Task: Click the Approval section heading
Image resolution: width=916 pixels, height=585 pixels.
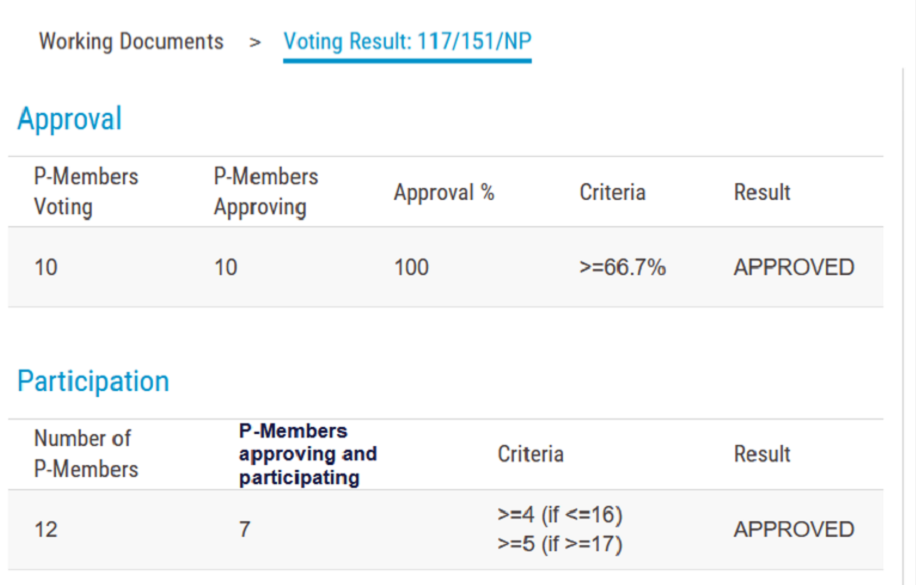Action: click(x=69, y=119)
